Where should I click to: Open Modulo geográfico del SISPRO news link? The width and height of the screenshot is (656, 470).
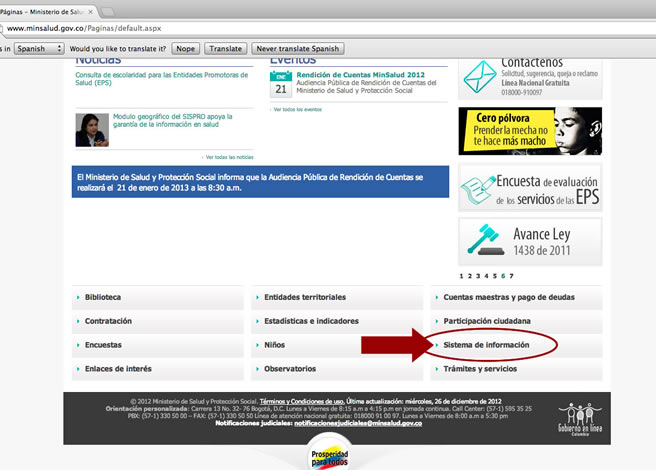172,121
